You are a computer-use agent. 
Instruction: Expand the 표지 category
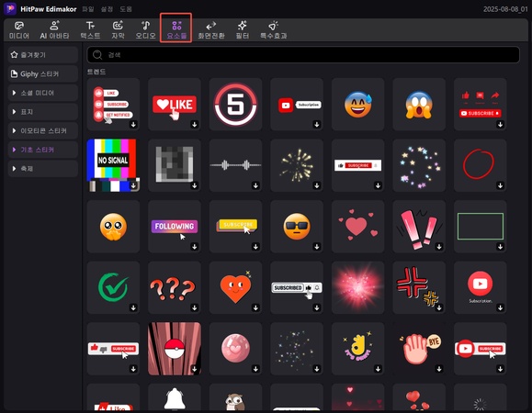[x=43, y=112]
